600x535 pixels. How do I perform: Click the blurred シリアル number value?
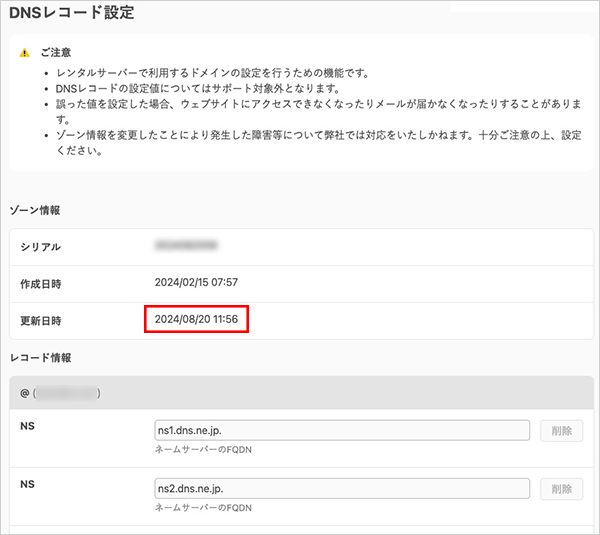point(187,246)
